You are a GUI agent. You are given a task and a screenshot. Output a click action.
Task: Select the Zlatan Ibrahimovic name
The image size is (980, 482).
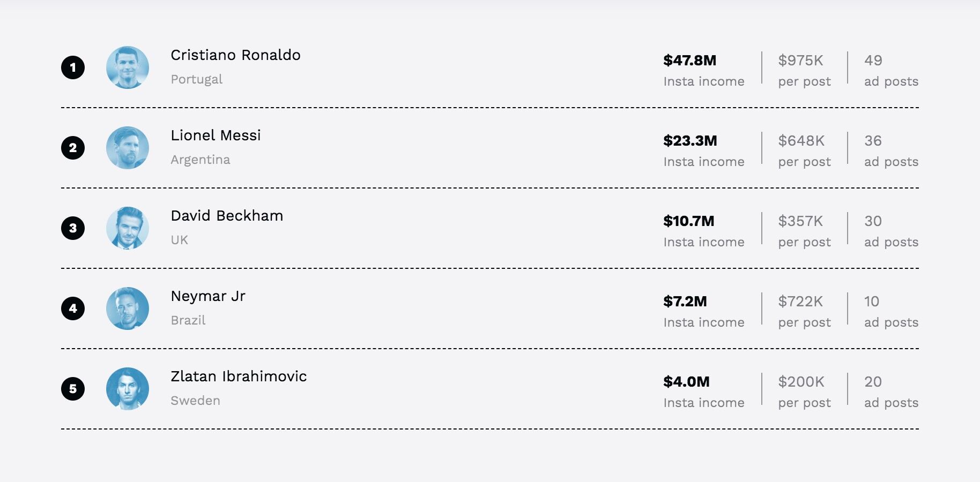click(x=239, y=376)
